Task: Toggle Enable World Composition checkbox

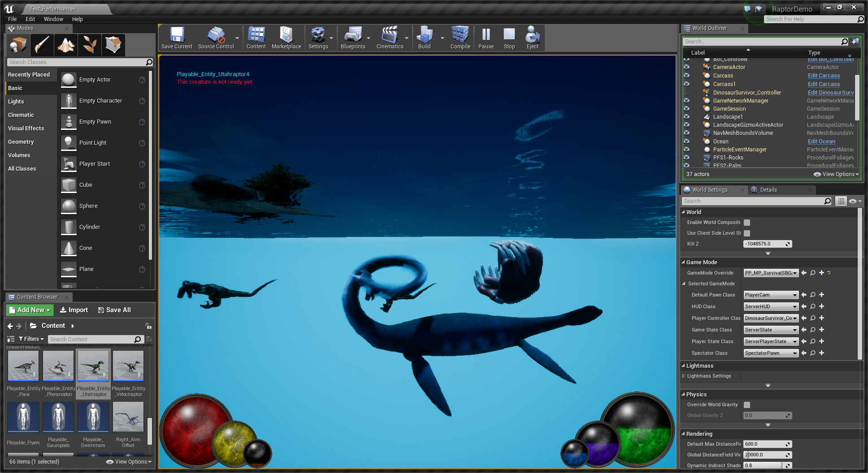Action: [x=747, y=223]
